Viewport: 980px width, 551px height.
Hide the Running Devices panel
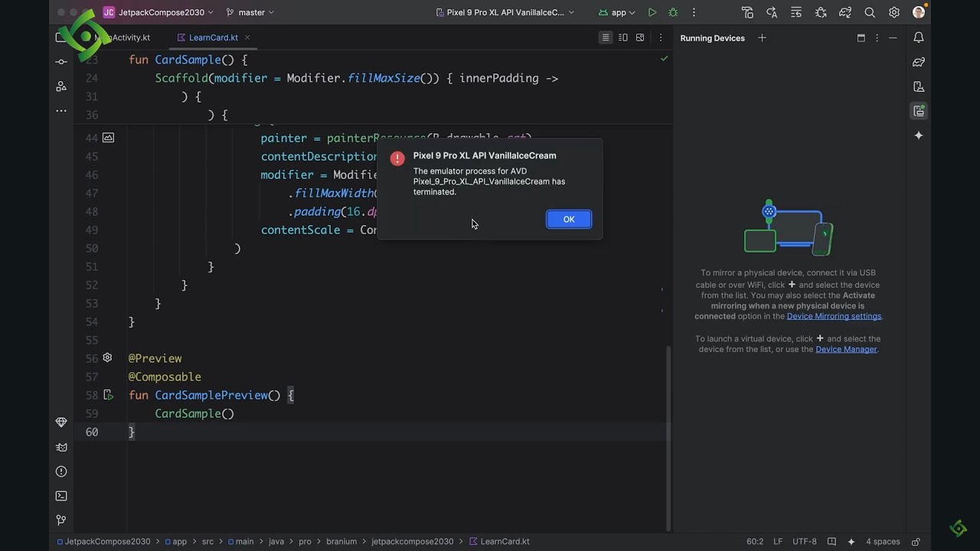(x=893, y=37)
